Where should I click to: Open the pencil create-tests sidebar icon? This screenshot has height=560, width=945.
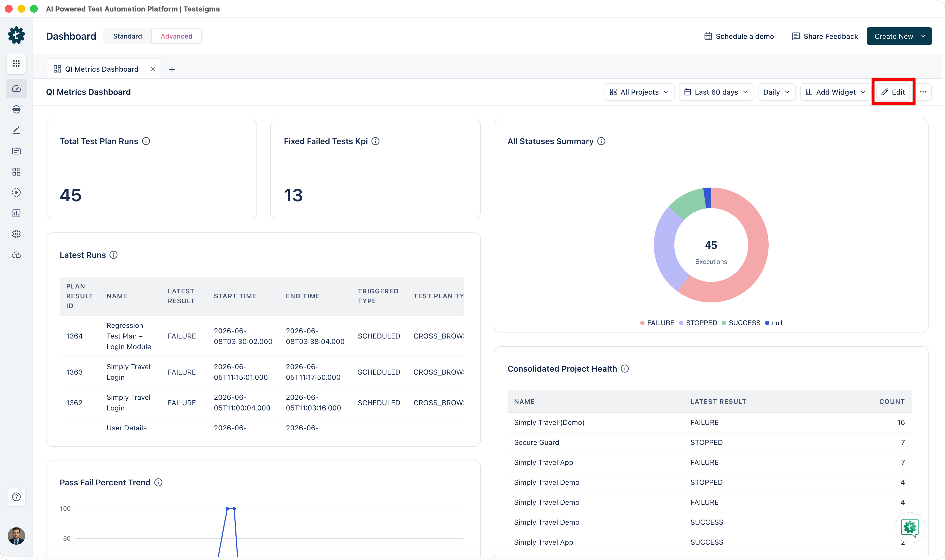coord(16,130)
